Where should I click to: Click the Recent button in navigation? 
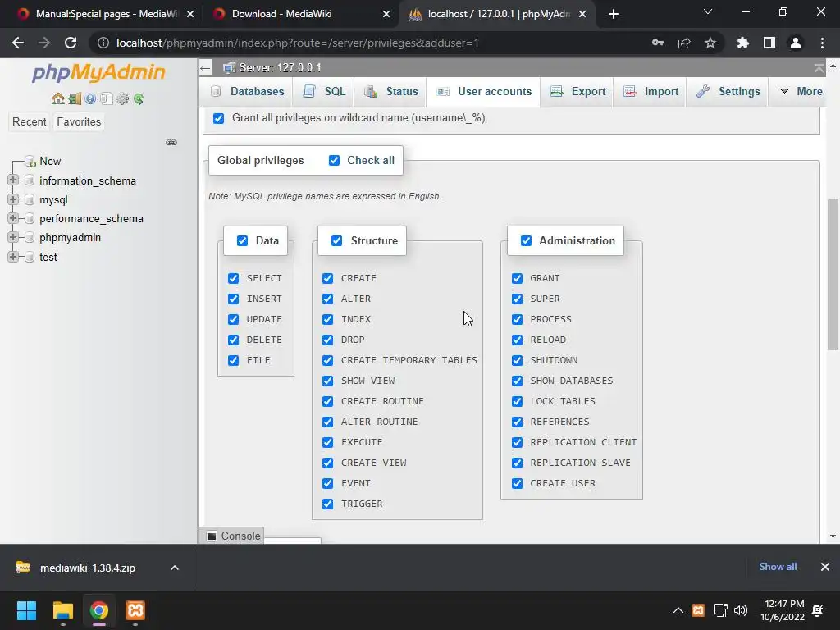pos(29,121)
